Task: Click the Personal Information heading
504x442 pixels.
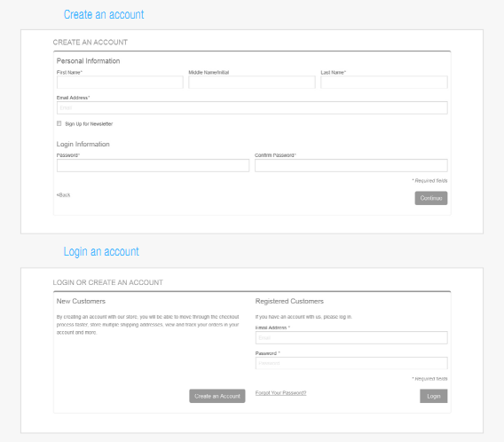Action: tap(89, 61)
